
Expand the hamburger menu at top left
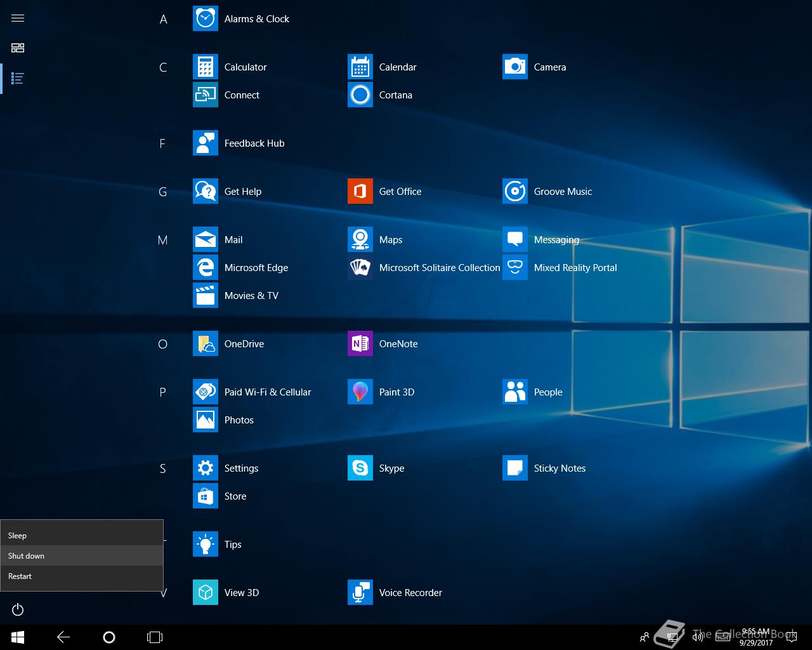pos(18,18)
